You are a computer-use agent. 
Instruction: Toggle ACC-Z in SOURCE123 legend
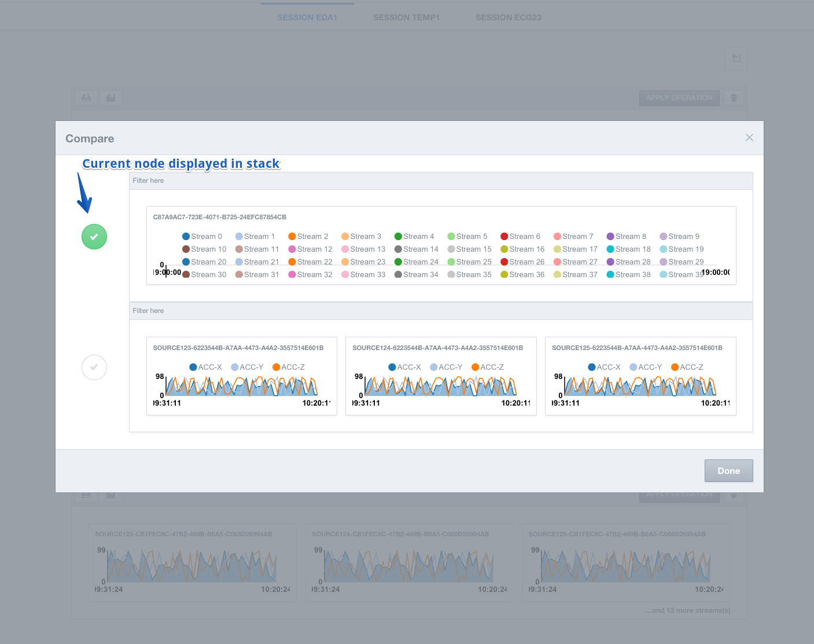click(x=289, y=367)
